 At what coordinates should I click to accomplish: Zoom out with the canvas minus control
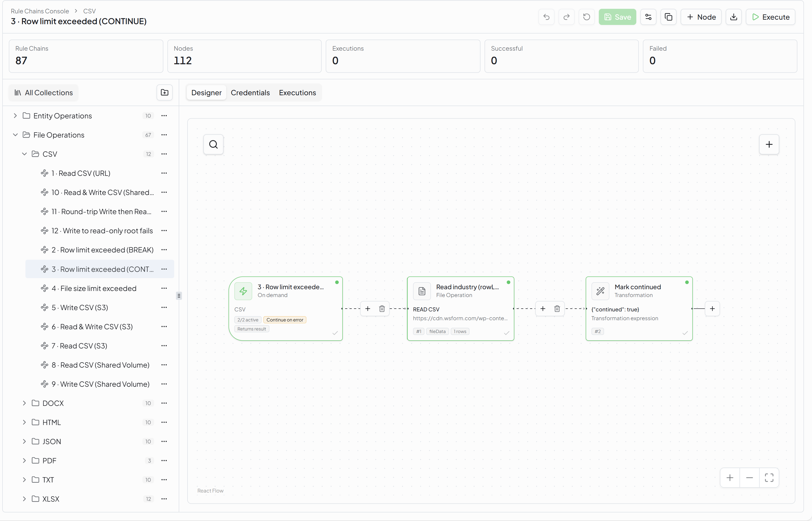click(750, 478)
